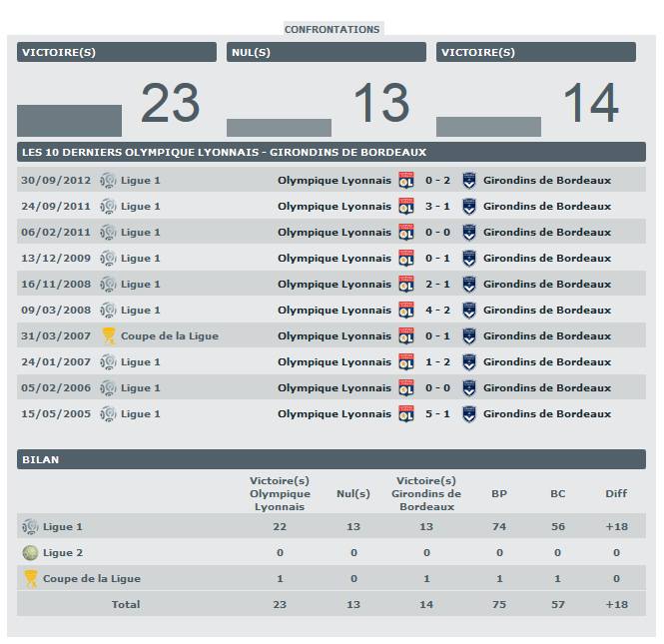This screenshot has height=644, width=664.
Task: Open the 5 - 1 score of the 15/05/2005 match
Action: pos(437,414)
